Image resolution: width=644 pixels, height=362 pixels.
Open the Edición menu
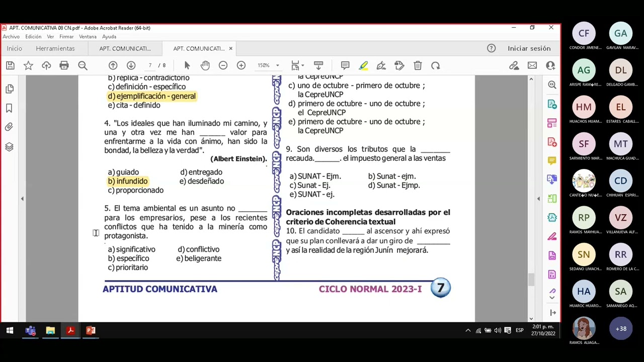coord(33,37)
